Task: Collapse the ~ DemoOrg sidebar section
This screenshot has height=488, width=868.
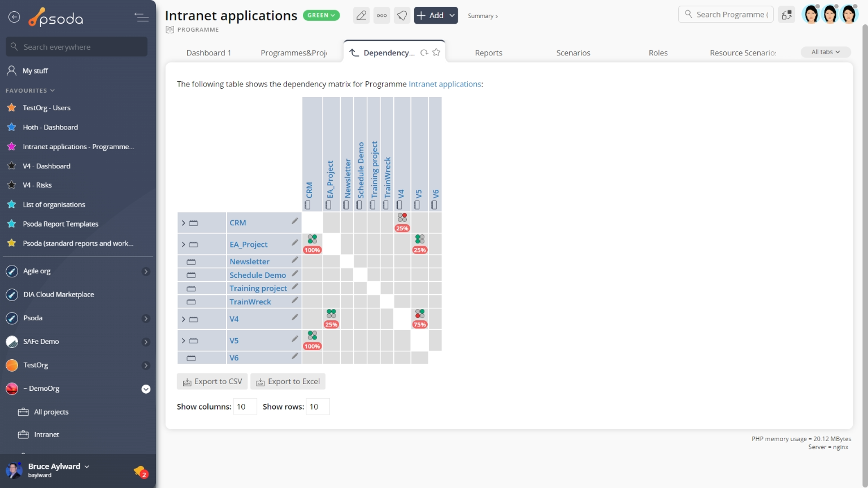Action: click(x=146, y=389)
